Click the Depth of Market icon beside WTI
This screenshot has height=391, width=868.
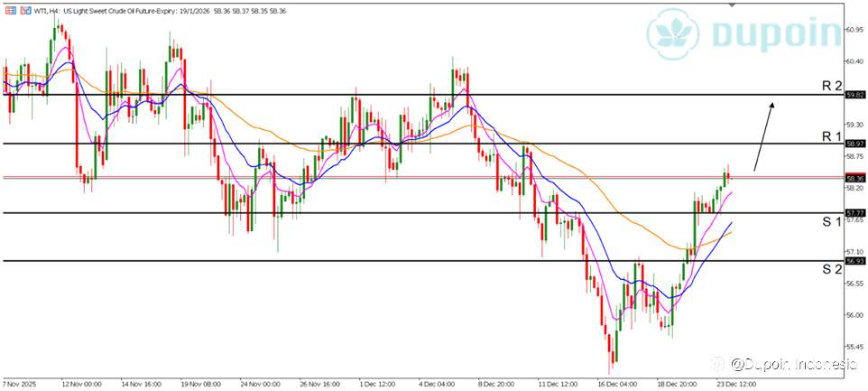pos(23,11)
